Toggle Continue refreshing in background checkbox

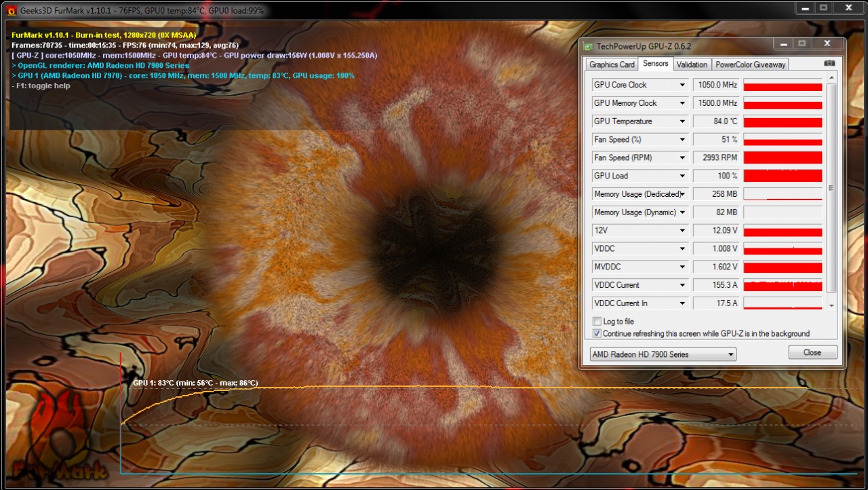click(597, 334)
